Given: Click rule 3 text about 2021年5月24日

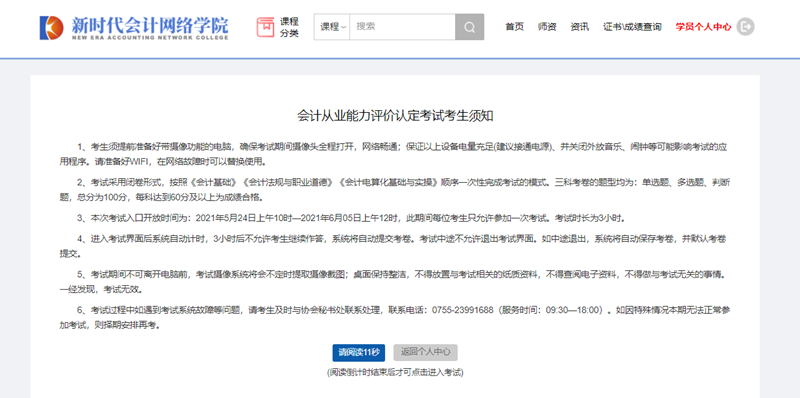Looking at the screenshot, I should pos(352,218).
